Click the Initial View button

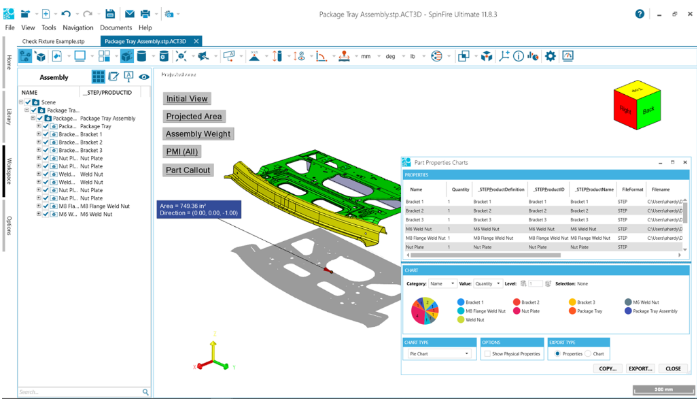click(187, 99)
